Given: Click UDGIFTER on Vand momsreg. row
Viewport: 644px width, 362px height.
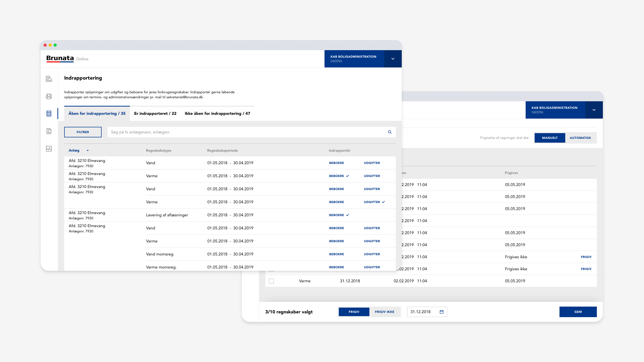Looking at the screenshot, I should [x=372, y=254].
